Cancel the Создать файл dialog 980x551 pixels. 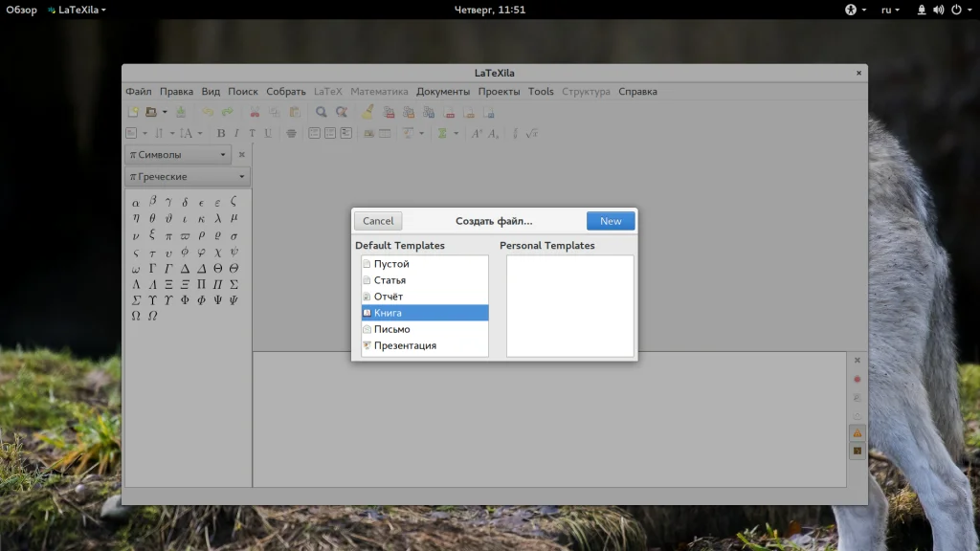(378, 221)
